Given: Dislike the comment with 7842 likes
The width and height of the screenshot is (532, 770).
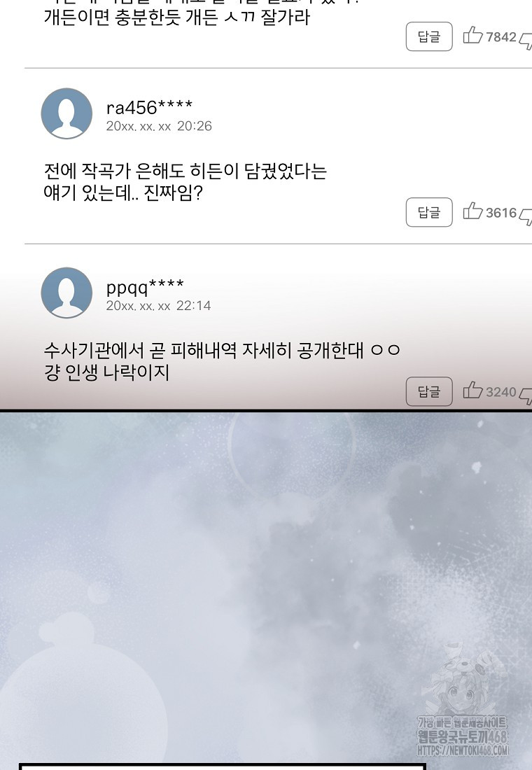Looking at the screenshot, I should point(526,41).
